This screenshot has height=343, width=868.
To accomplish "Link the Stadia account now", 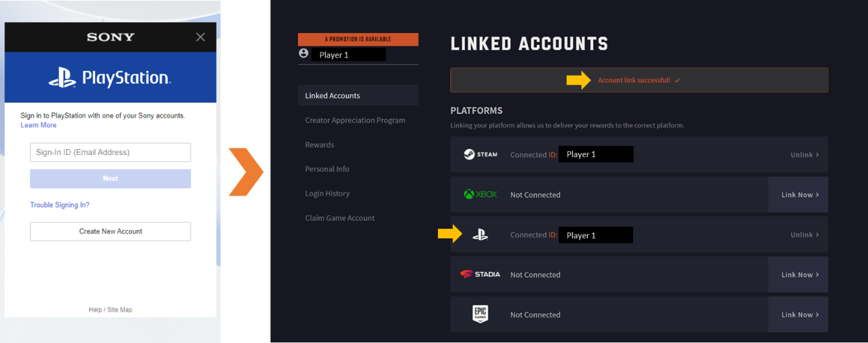I will [799, 275].
